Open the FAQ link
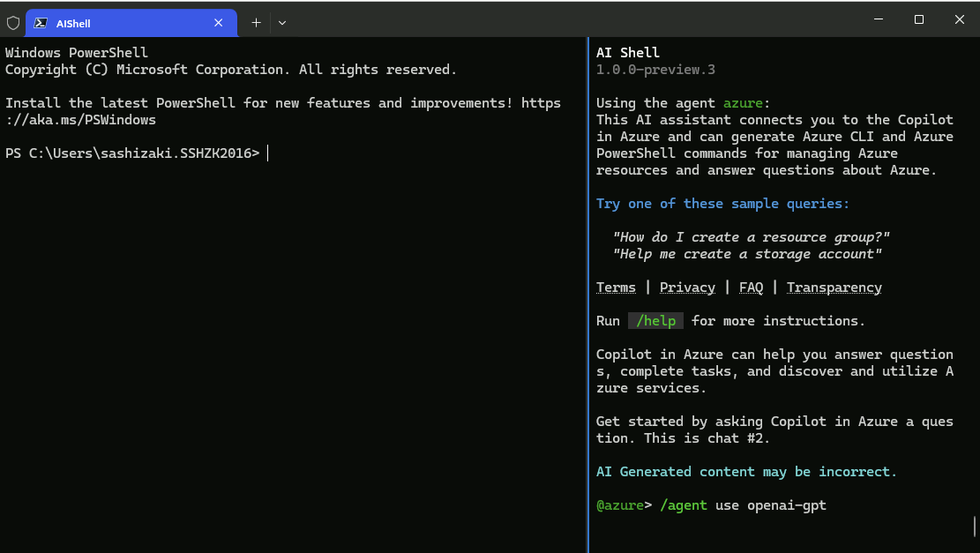This screenshot has height=553, width=980. point(751,288)
